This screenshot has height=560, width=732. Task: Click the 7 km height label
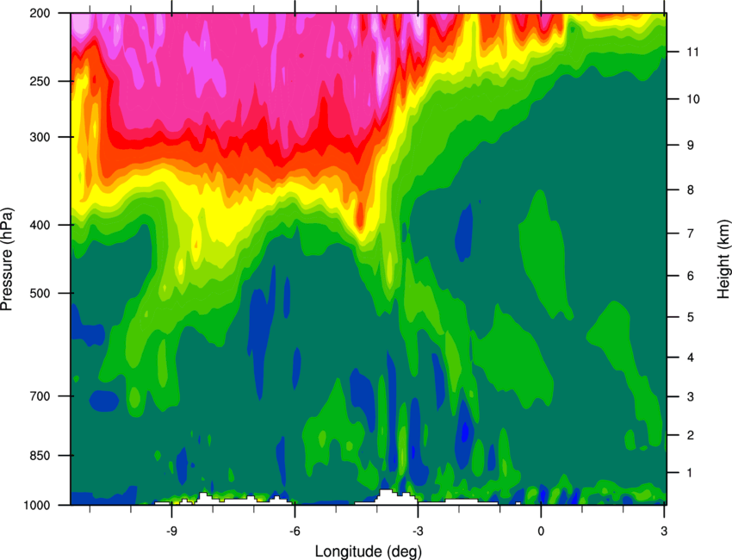click(x=691, y=233)
